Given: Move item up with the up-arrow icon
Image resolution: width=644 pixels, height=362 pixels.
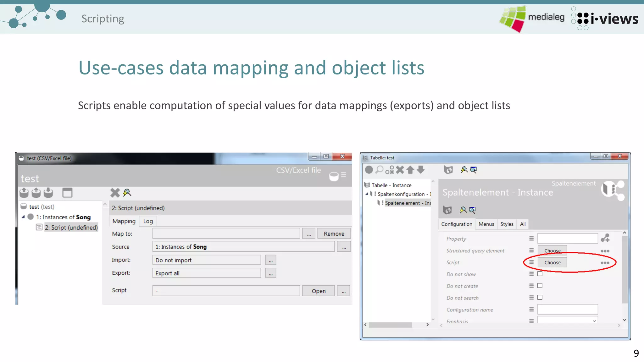Looking at the screenshot, I should coord(410,170).
